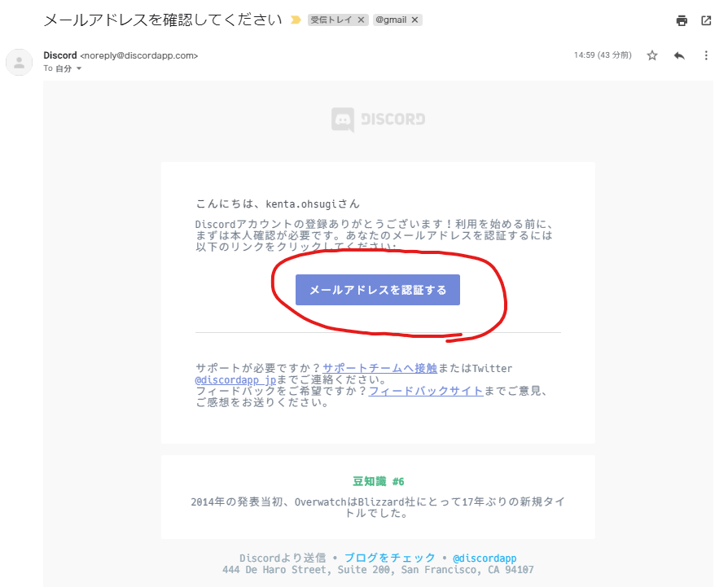The image size is (728, 587).
Task: Open the サポートチームへ接触 link
Action: click(379, 369)
